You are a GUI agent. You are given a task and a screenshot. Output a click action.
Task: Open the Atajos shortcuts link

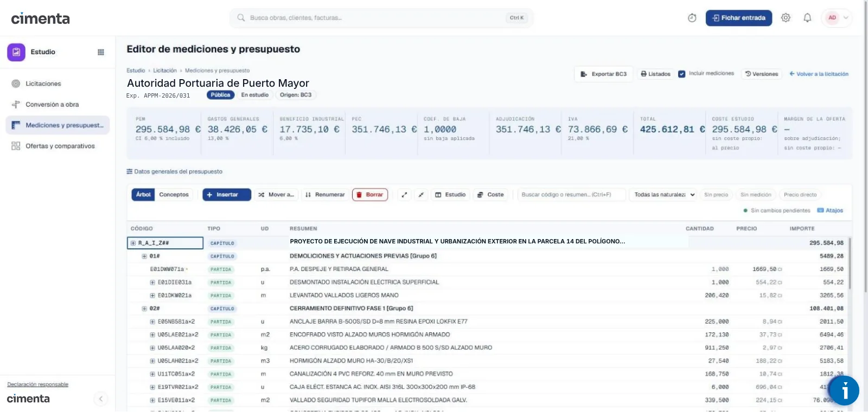[830, 210]
